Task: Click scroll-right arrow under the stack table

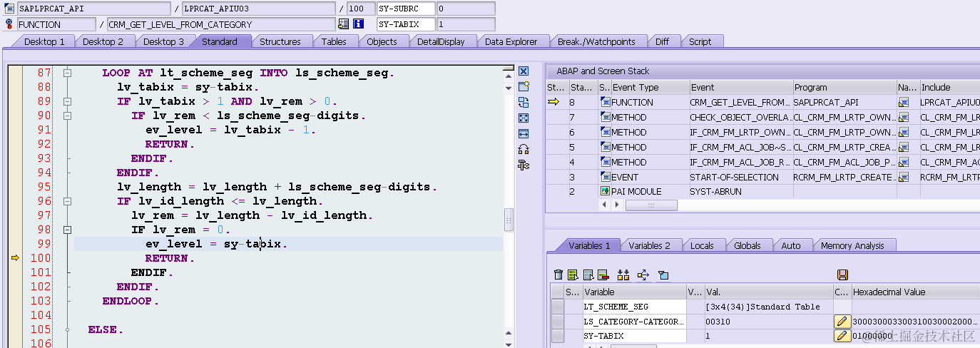Action: click(617, 205)
